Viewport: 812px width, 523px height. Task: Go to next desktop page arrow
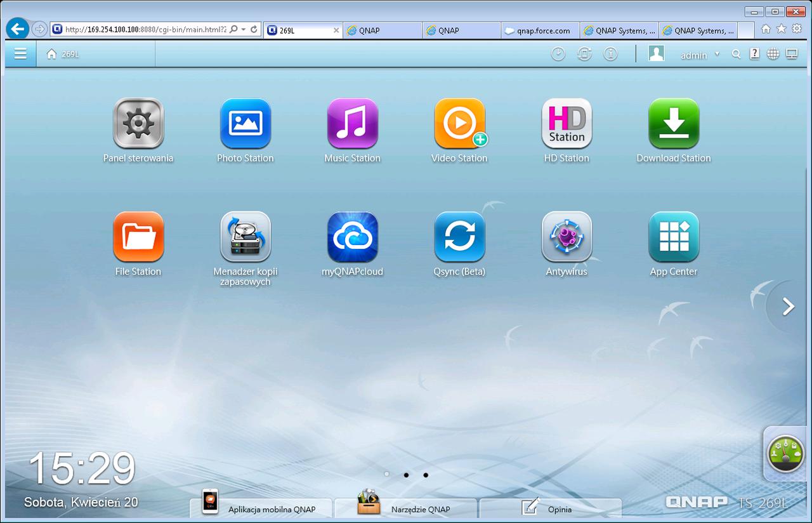tap(788, 307)
